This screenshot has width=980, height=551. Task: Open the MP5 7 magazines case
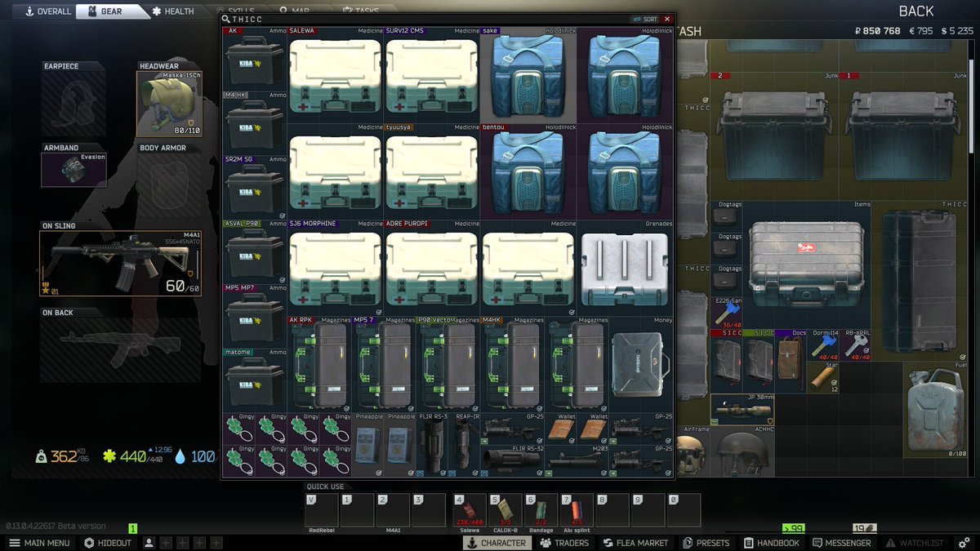pos(384,364)
